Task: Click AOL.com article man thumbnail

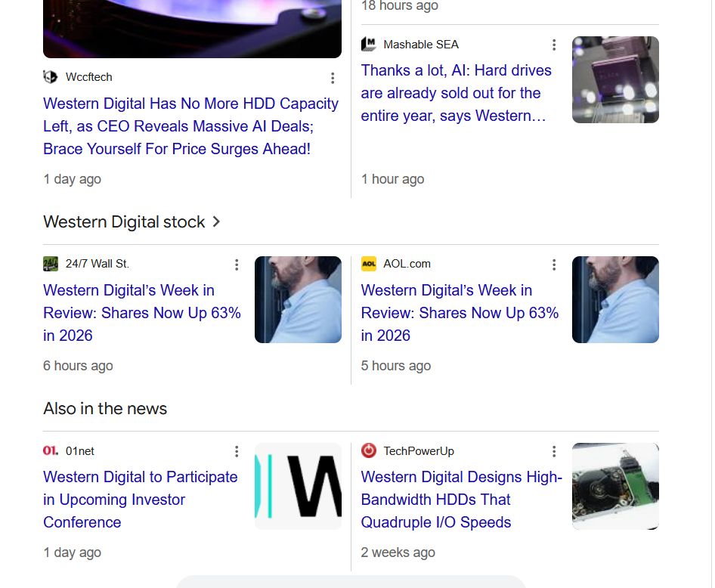Action: coord(615,299)
